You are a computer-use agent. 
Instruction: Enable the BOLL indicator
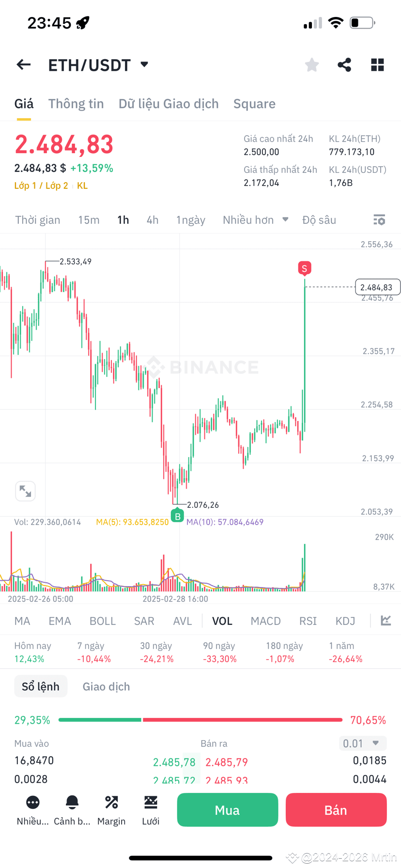click(x=102, y=620)
